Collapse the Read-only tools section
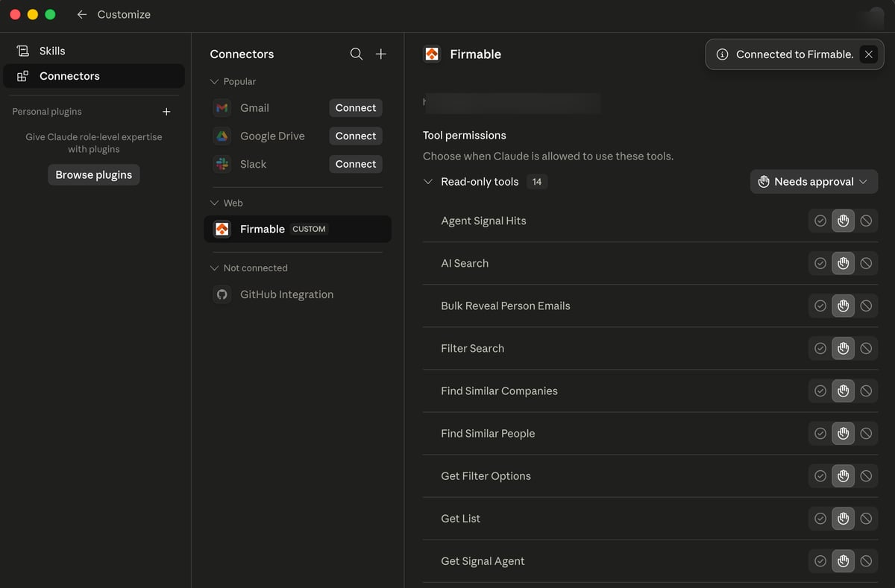This screenshot has height=588, width=895. (x=428, y=182)
